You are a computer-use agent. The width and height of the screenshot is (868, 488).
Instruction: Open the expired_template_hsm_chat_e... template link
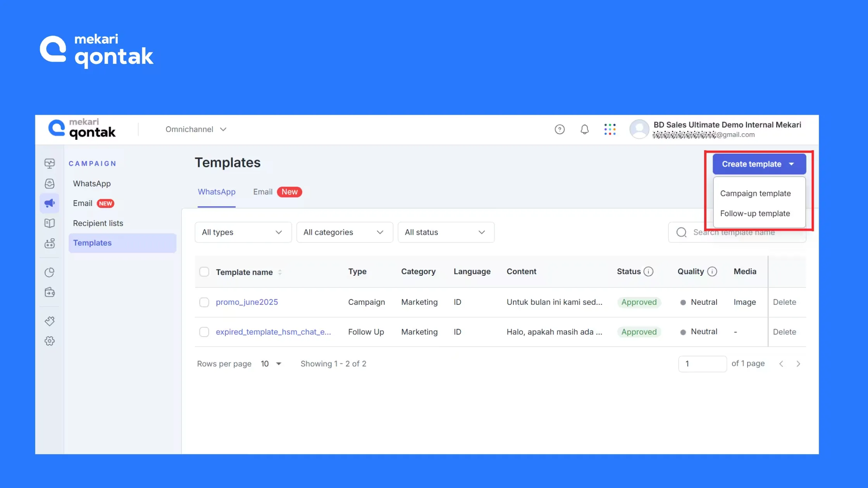(x=273, y=332)
